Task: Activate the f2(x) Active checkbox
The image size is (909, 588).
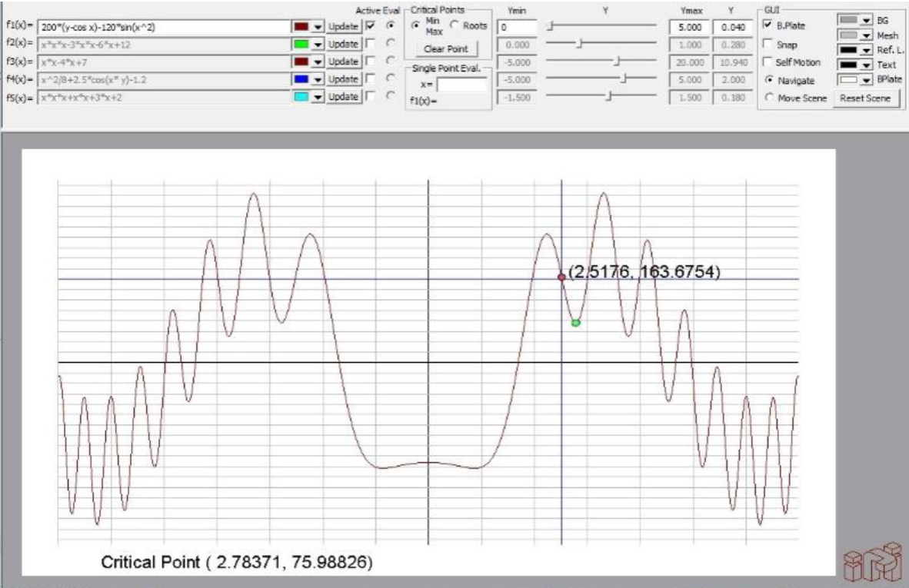Action: coord(371,44)
